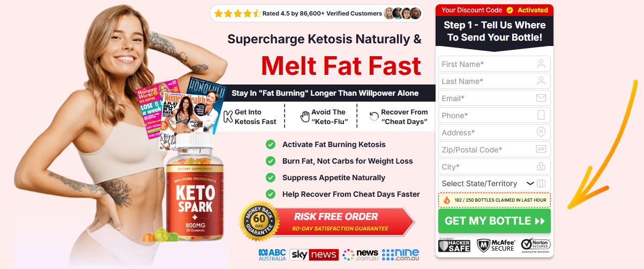Click the Activated discount checkmark icon
This screenshot has height=269, width=644.
point(510,10)
